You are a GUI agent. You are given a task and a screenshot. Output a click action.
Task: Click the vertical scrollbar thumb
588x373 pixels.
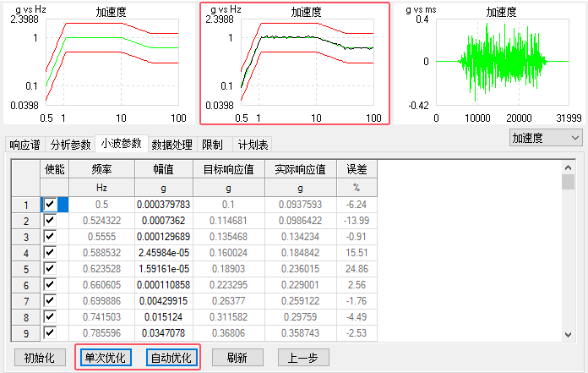pyautogui.click(x=568, y=182)
